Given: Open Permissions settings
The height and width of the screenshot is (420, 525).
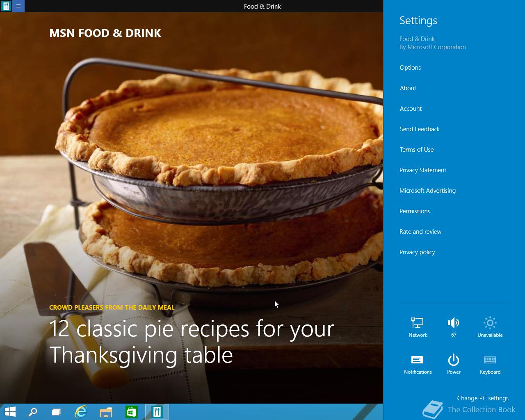Looking at the screenshot, I should pyautogui.click(x=415, y=211).
